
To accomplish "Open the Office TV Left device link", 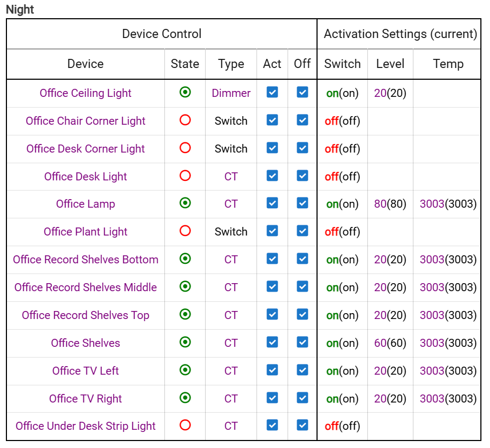I will coord(86,371).
